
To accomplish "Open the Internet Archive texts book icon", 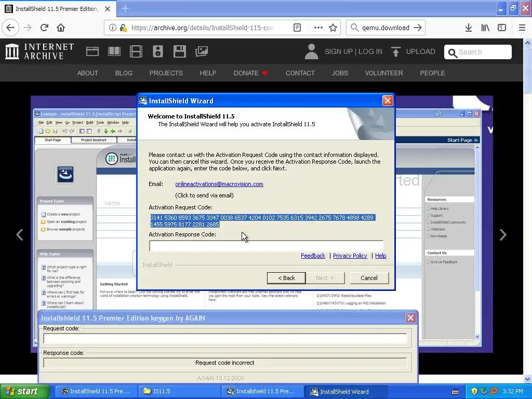I will 114,51.
